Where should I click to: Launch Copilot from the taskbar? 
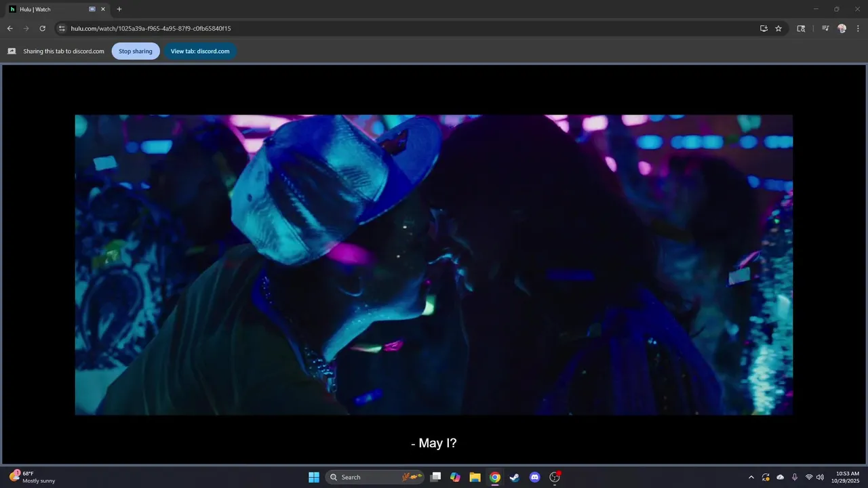point(455,477)
